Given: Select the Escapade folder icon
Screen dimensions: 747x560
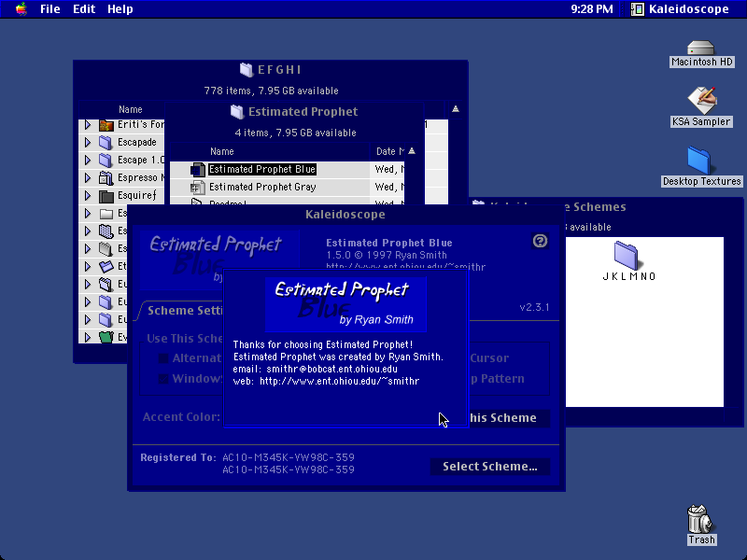Looking at the screenshot, I should click(x=106, y=143).
